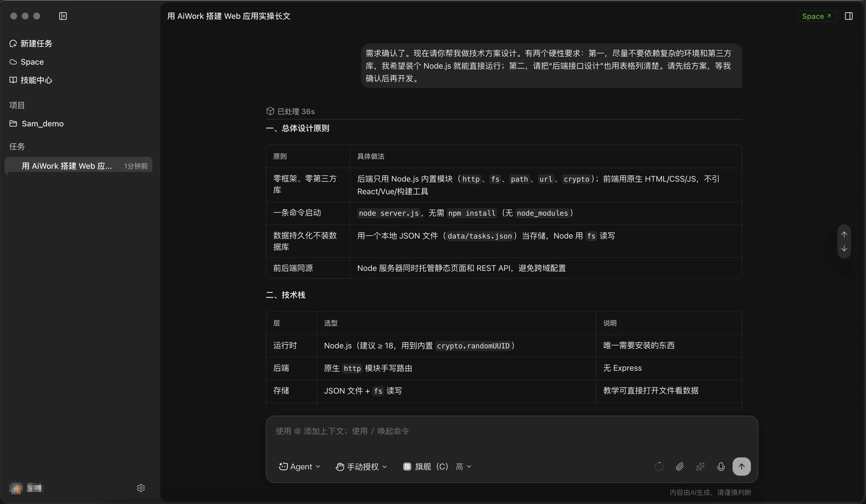The image size is (866, 504).
Task: Click the sparkle prompt enhance icon
Action: (700, 467)
